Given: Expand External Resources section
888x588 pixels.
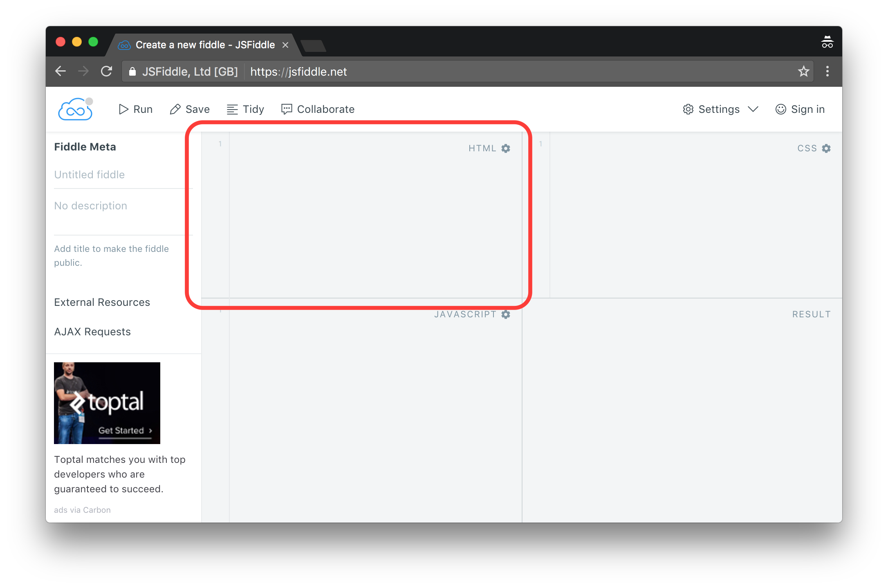Looking at the screenshot, I should tap(102, 302).
